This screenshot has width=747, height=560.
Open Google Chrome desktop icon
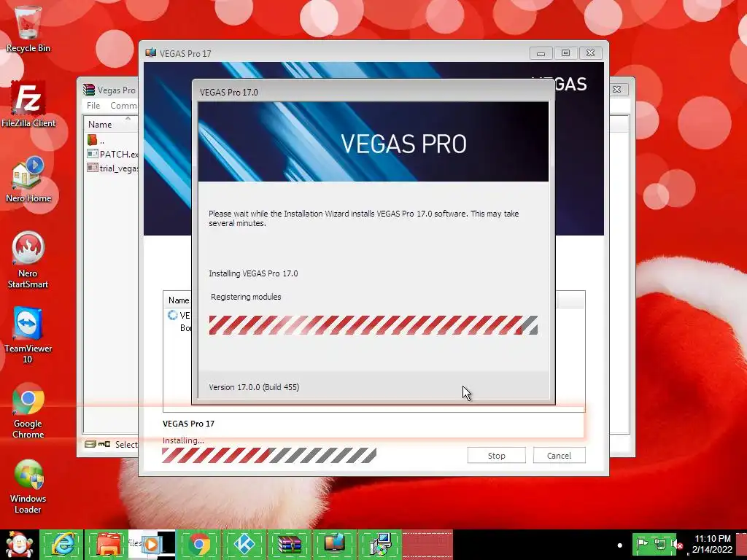tap(28, 411)
